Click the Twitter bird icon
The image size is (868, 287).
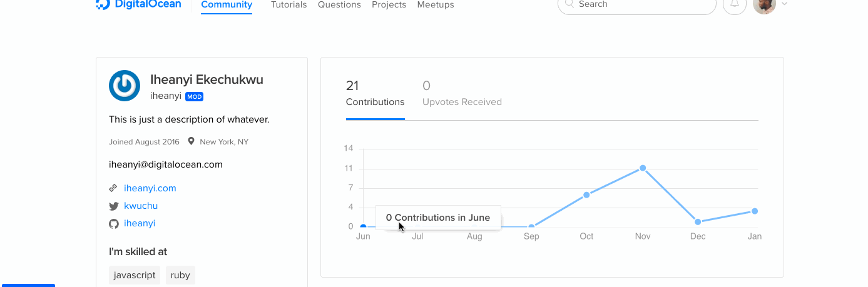(x=114, y=206)
